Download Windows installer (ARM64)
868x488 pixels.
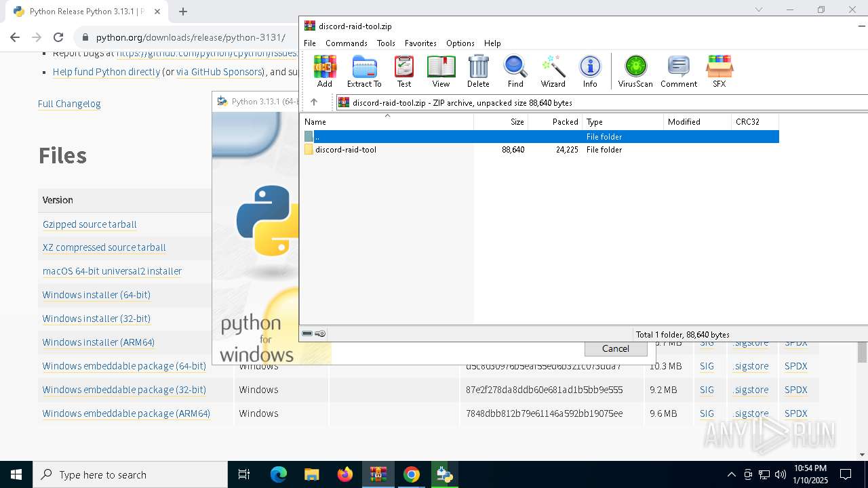(98, 342)
